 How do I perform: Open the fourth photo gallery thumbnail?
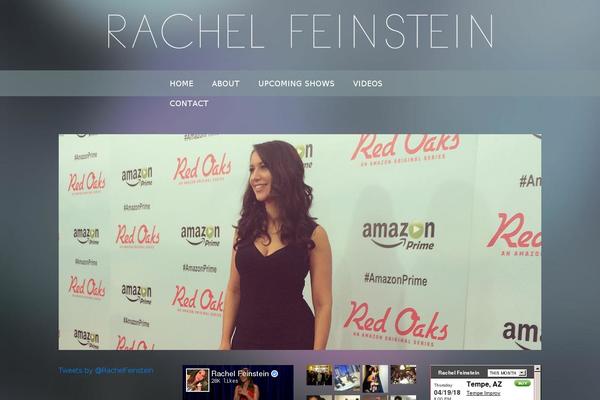click(403, 375)
